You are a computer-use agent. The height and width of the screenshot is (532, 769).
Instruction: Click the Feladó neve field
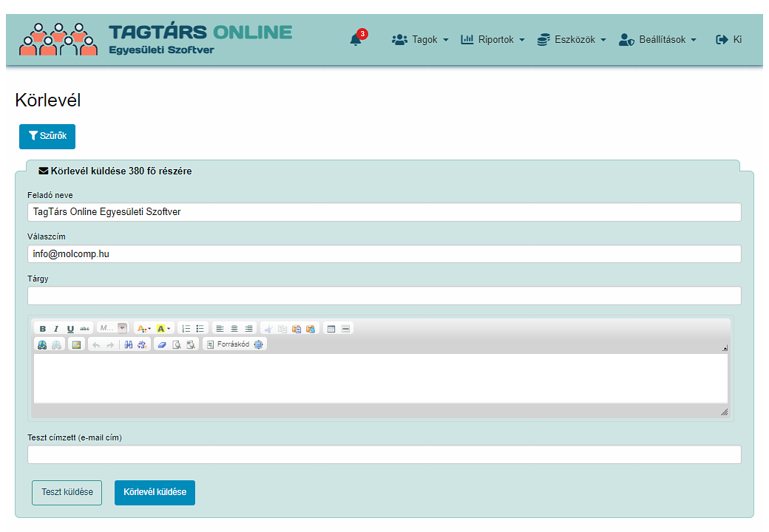pos(384,212)
